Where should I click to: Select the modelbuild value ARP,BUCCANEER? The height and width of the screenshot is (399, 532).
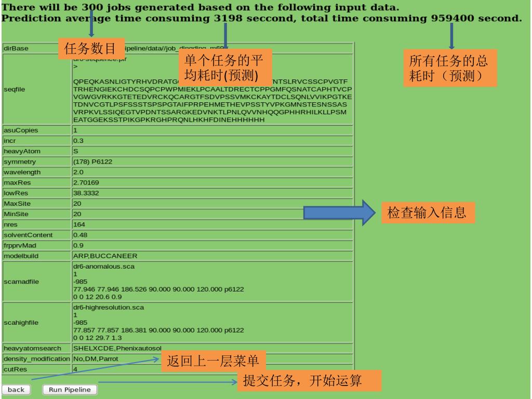105,256
